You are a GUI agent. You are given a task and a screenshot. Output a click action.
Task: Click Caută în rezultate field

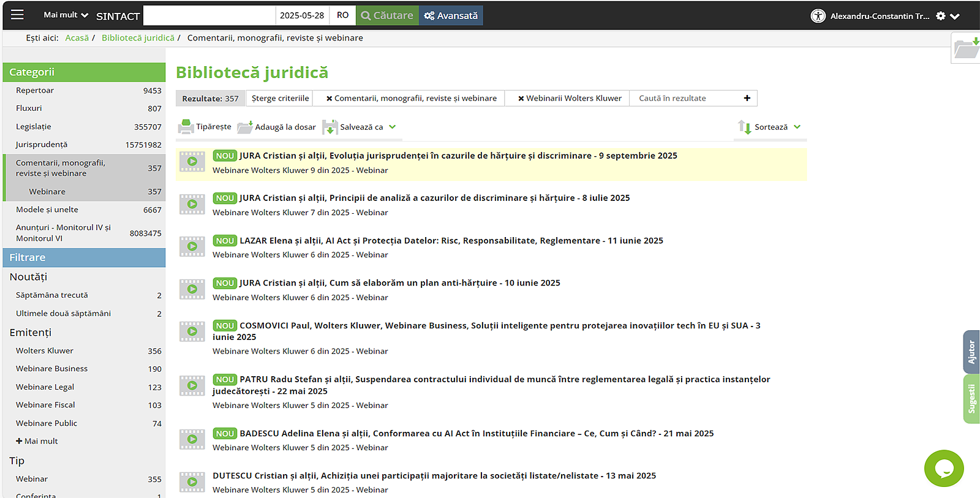pos(685,98)
